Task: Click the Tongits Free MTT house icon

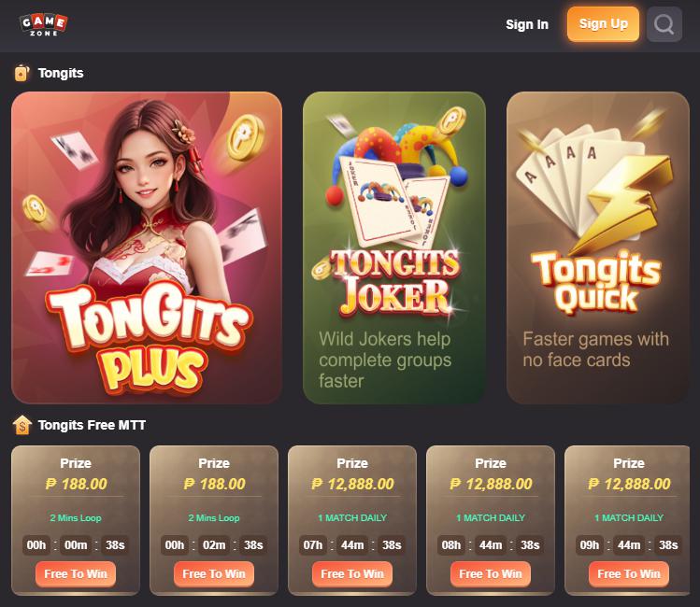Action: pyautogui.click(x=21, y=425)
